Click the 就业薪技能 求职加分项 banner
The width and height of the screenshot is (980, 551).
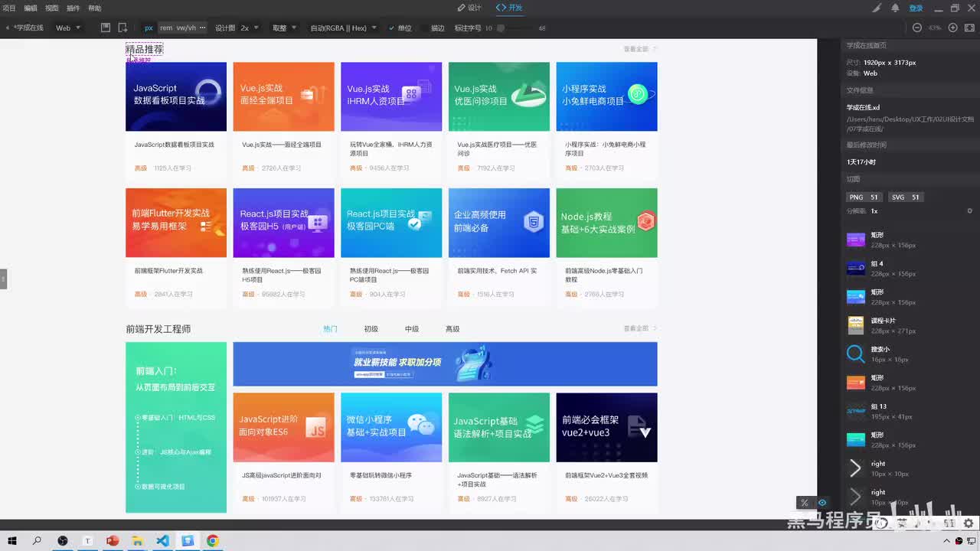[445, 364]
